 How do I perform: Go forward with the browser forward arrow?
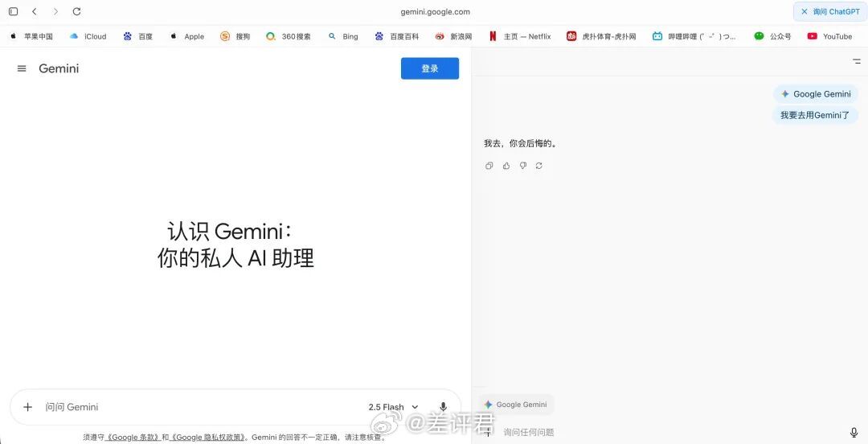pos(55,11)
